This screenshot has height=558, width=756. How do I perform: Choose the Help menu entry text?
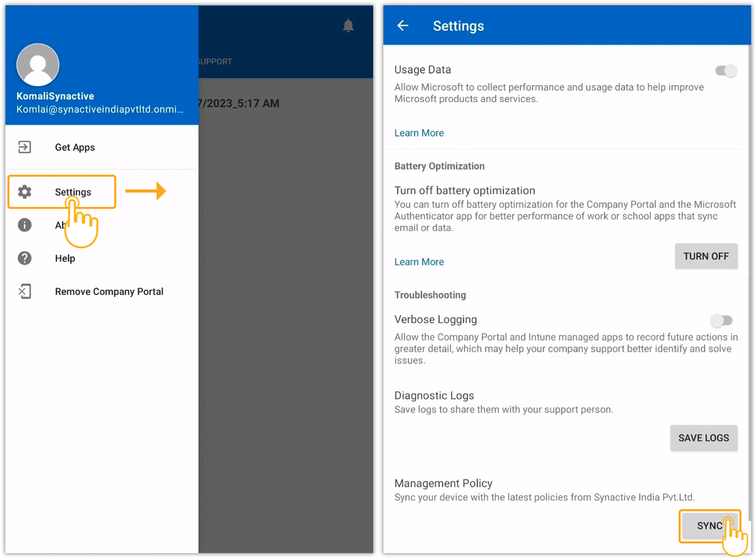click(65, 259)
